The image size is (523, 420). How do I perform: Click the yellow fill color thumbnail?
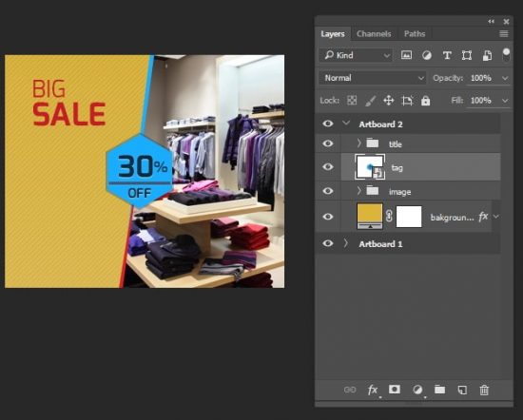(x=370, y=217)
